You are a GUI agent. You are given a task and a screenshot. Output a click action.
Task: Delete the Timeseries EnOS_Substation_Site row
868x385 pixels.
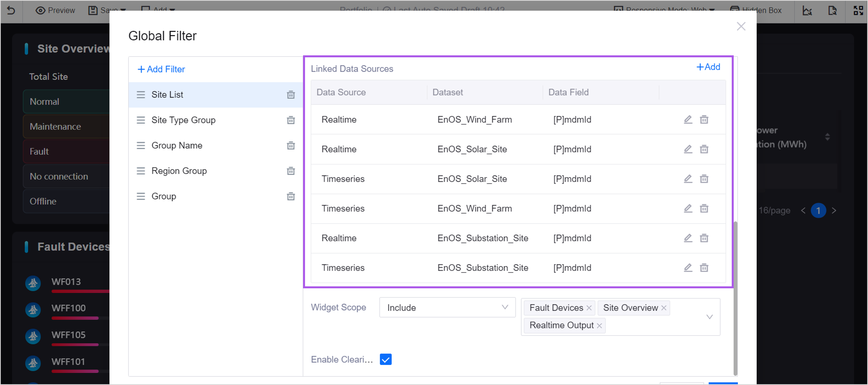coord(704,268)
